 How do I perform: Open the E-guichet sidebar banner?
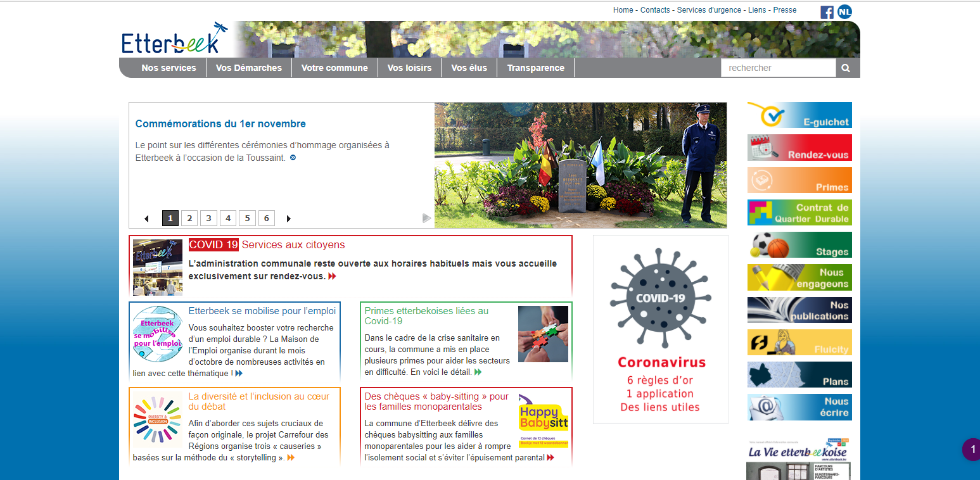tap(799, 115)
